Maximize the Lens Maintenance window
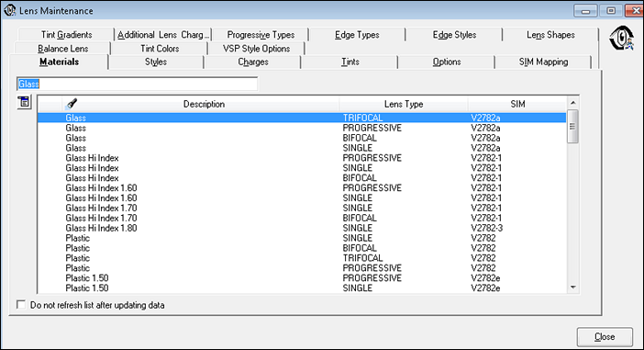Image resolution: width=644 pixels, height=350 pixels. [x=611, y=11]
